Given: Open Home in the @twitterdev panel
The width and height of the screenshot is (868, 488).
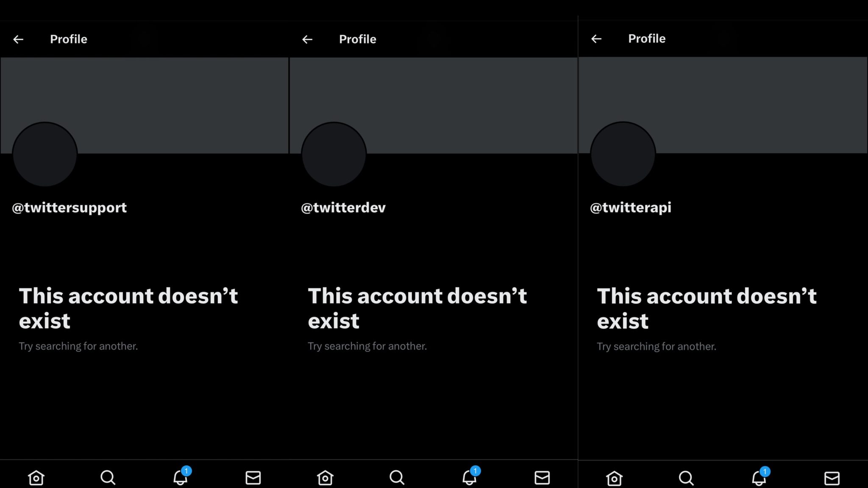Looking at the screenshot, I should click(x=325, y=477).
